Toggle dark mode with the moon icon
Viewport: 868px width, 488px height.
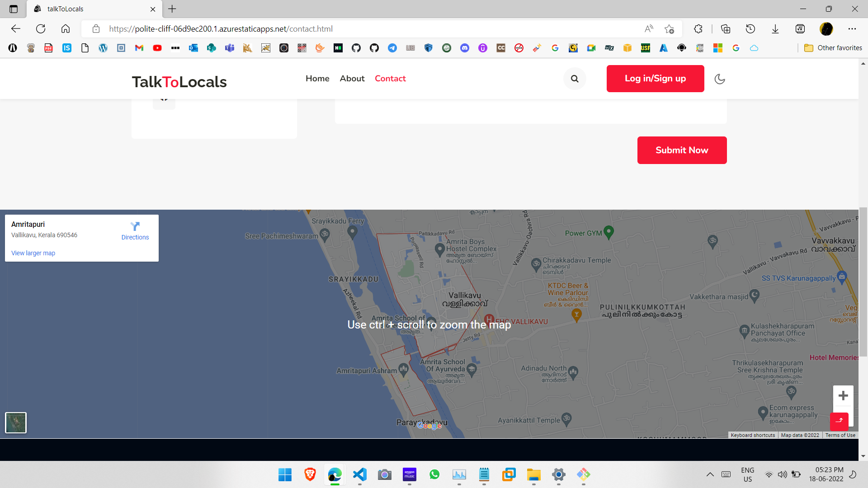tap(720, 79)
